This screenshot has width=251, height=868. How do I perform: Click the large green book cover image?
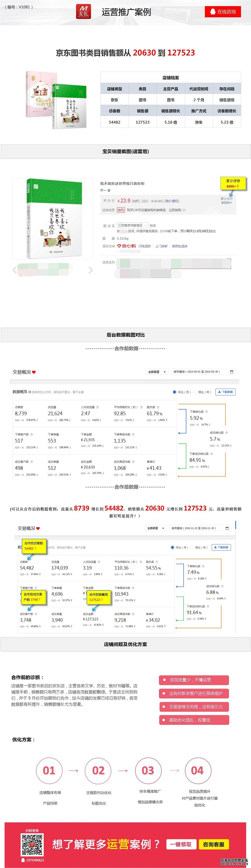click(x=53, y=218)
